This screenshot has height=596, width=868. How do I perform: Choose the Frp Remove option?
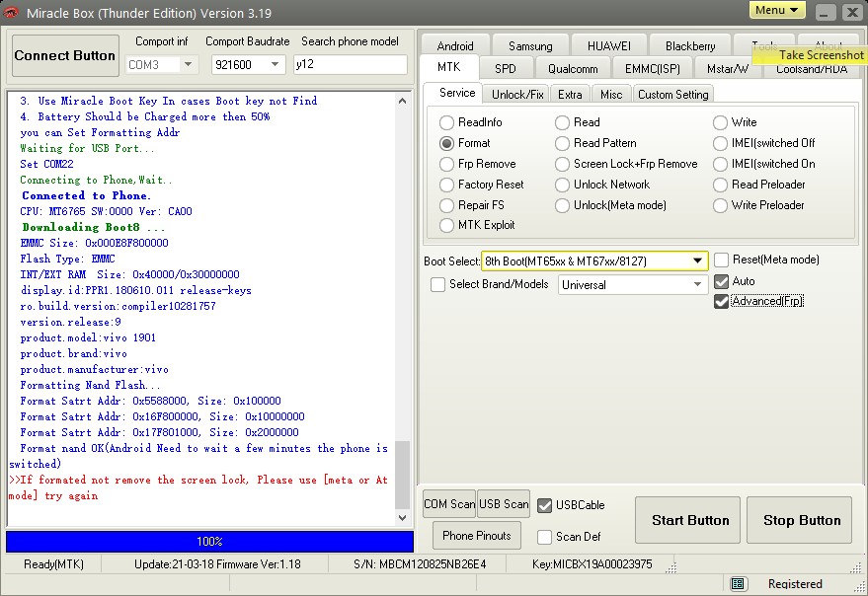(446, 164)
